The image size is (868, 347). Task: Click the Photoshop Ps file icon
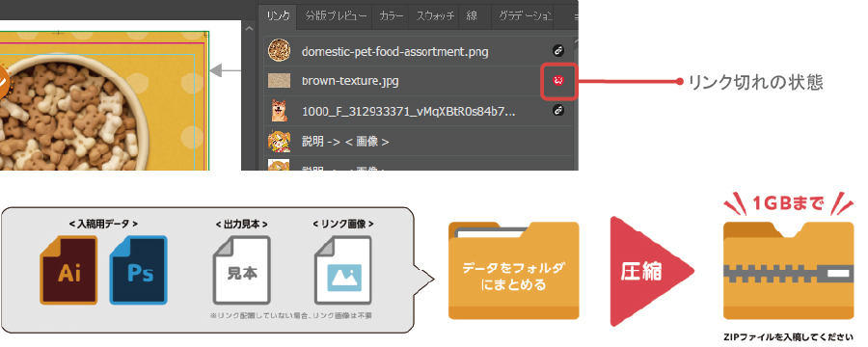[138, 270]
